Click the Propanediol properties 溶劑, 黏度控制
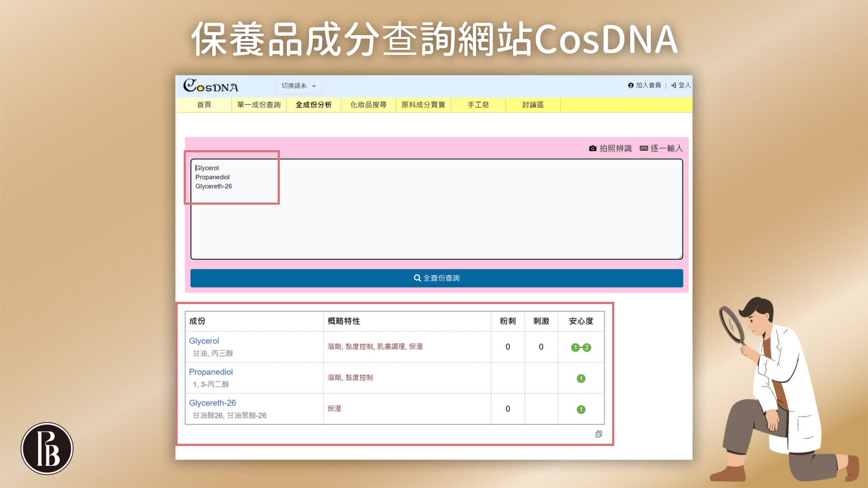The width and height of the screenshot is (868, 488). click(350, 378)
